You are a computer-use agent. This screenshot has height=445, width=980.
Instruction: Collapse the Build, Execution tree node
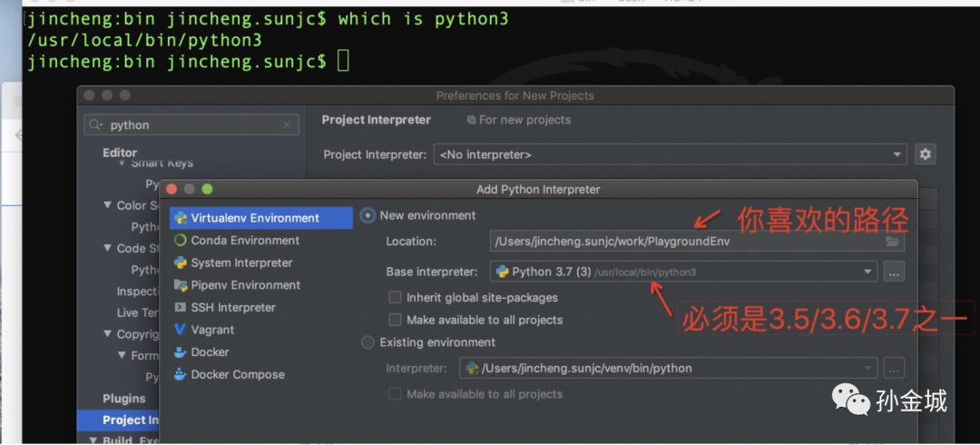[93, 440]
